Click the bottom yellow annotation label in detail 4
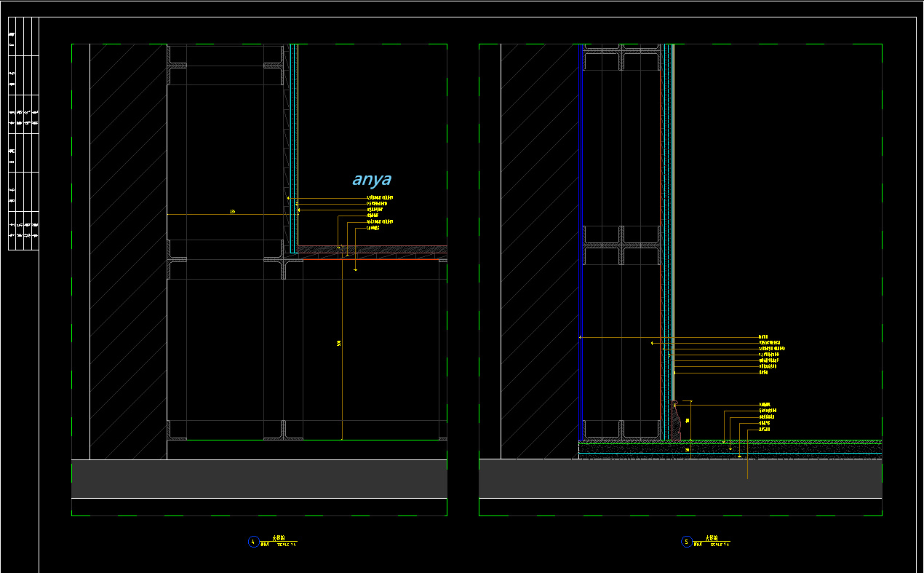The width and height of the screenshot is (924, 573). click(x=373, y=228)
